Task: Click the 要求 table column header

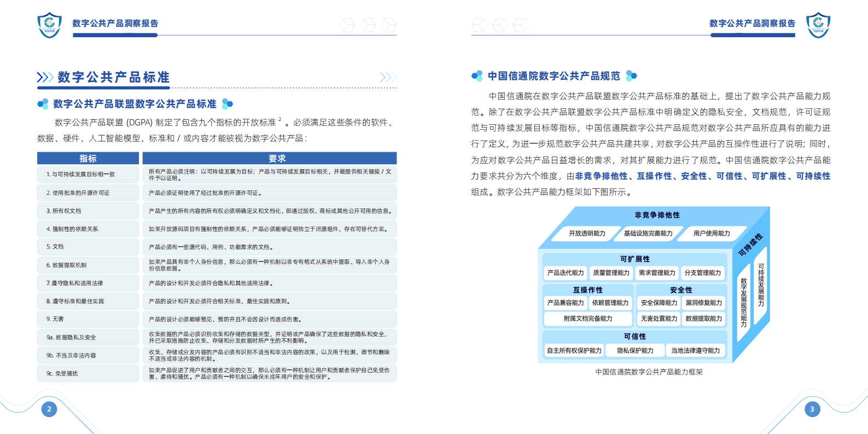Action: tap(270, 158)
